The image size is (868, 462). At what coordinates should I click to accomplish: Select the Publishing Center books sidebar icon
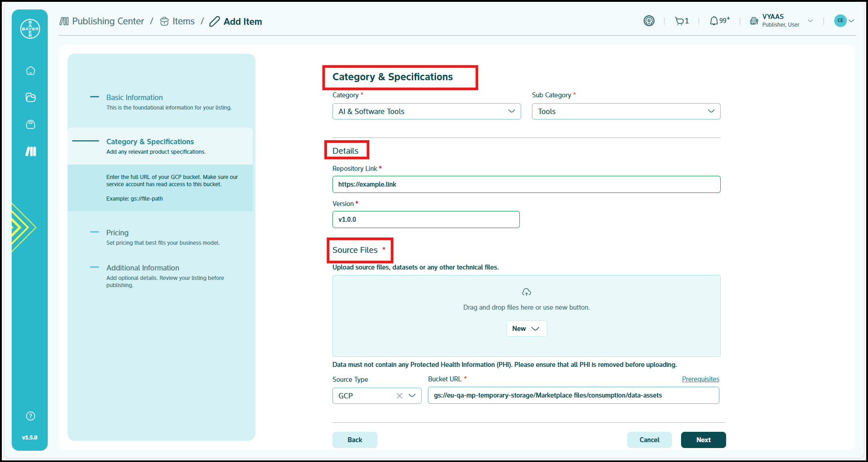31,151
